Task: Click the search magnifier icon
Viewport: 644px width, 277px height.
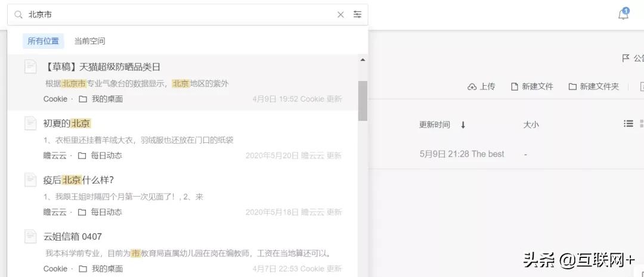Action: pos(18,15)
